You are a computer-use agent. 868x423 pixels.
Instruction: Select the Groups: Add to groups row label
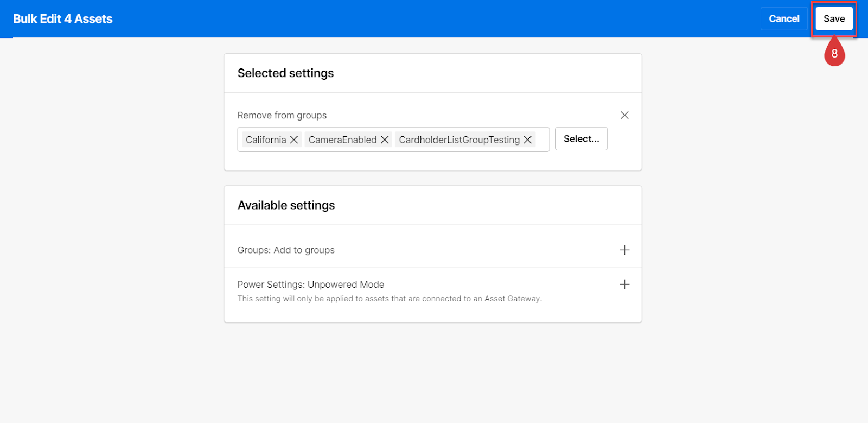286,250
